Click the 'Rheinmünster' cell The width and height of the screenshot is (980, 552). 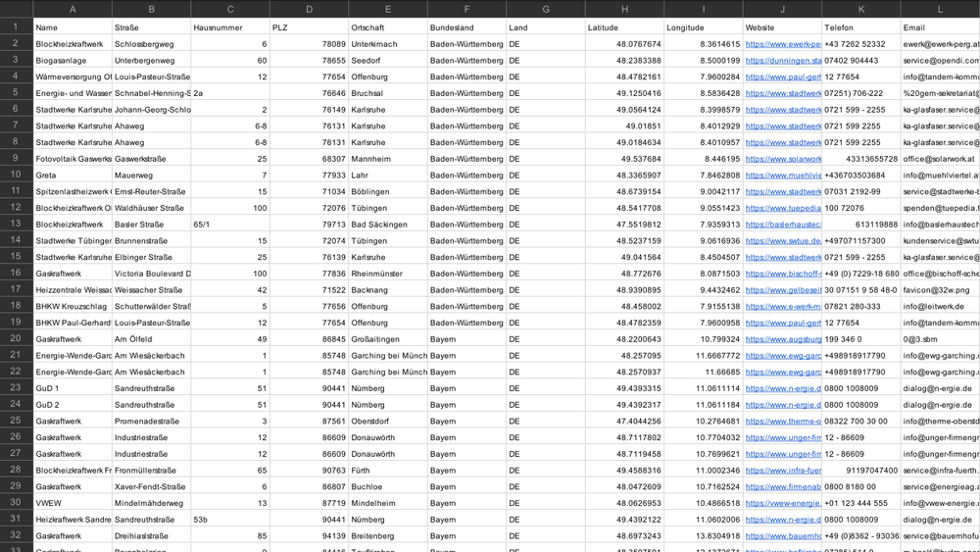[x=388, y=274]
